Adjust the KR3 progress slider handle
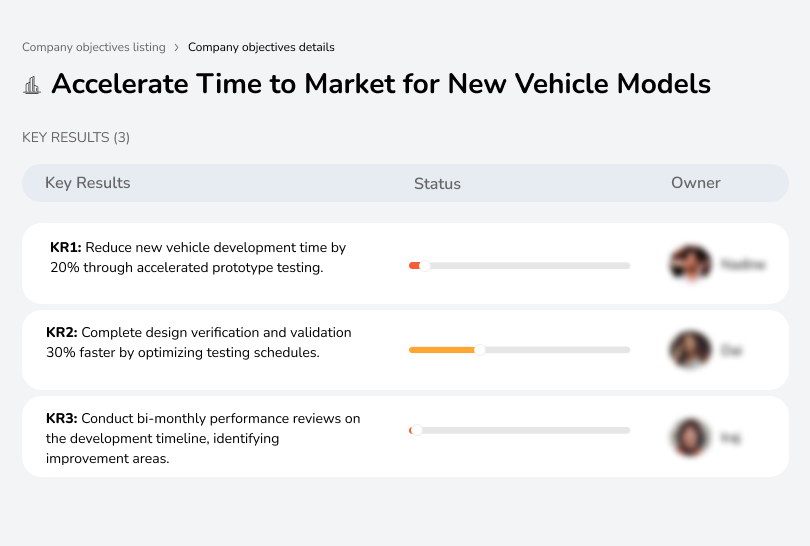Image resolution: width=810 pixels, height=546 pixels. (416, 430)
